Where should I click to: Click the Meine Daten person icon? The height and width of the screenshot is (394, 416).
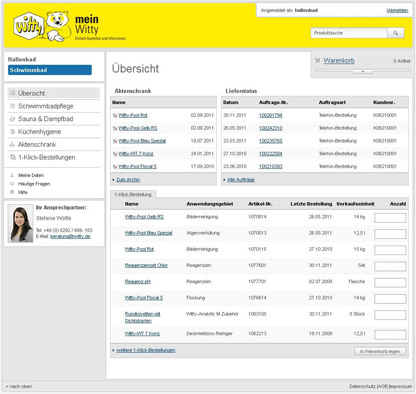coord(12,175)
